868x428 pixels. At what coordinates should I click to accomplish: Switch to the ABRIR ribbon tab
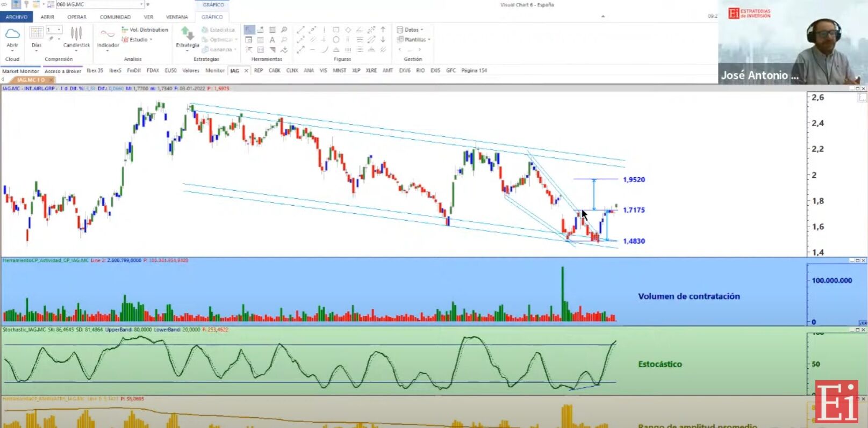point(47,17)
